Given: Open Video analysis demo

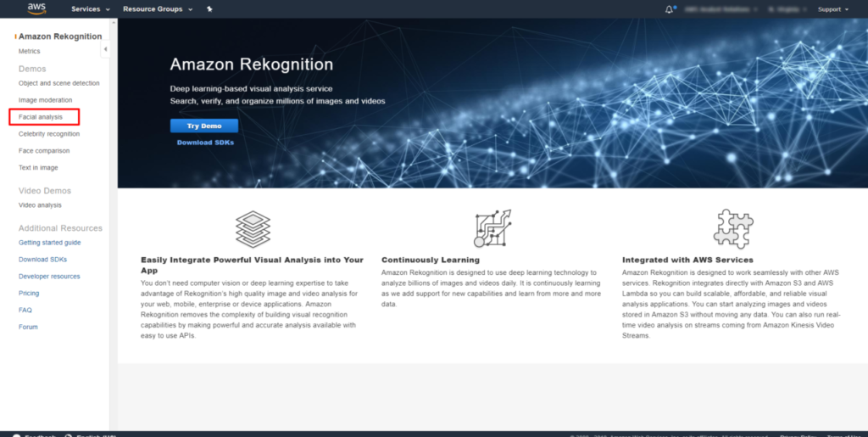Looking at the screenshot, I should (x=40, y=205).
